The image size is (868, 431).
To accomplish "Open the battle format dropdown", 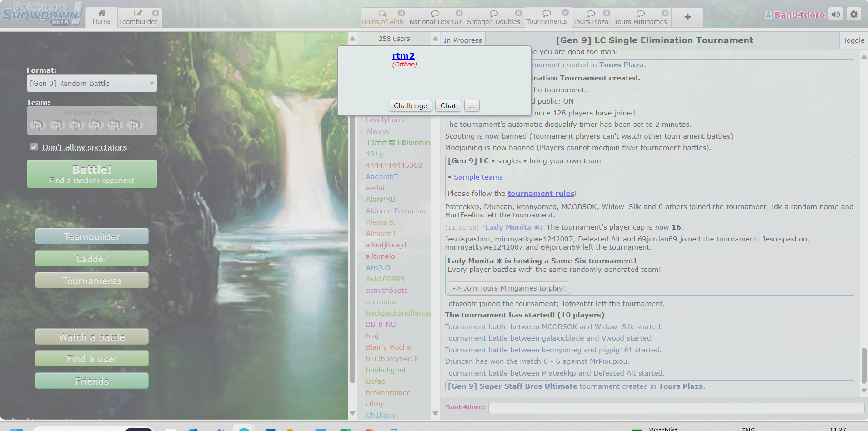I will 92,83.
